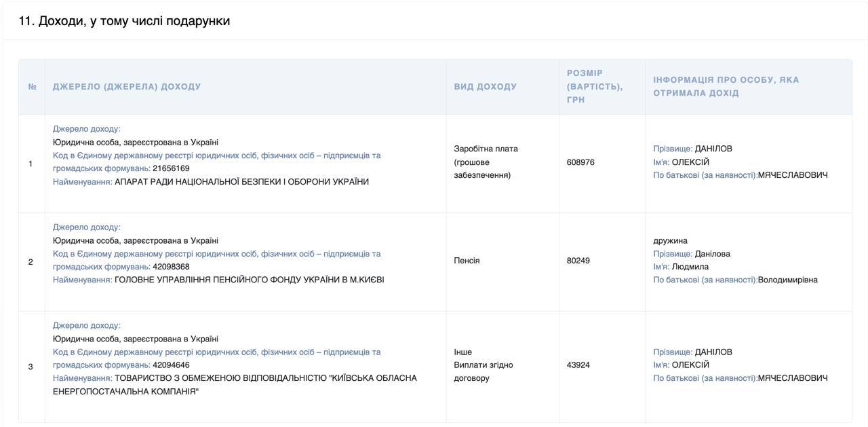Click the ДЖЕРЕЛО (ДЖЕРЕЛА) ДОХОДУ column header
This screenshot has width=868, height=427.
[127, 87]
